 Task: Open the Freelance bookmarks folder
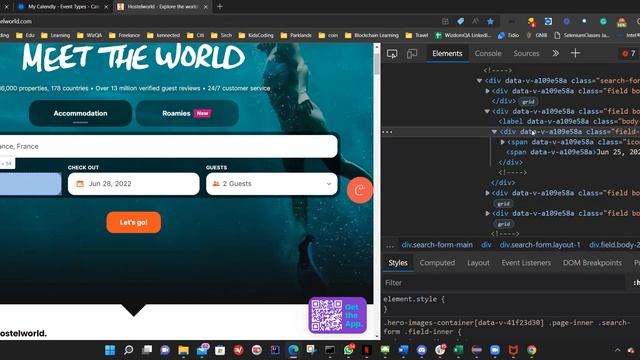[x=124, y=36]
